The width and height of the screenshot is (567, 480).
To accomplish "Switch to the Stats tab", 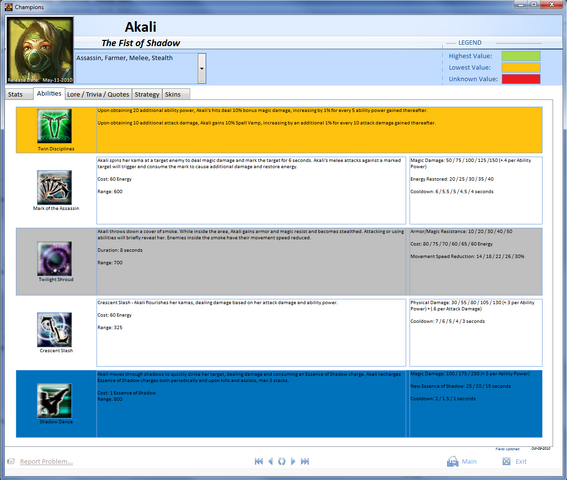I will point(19,94).
